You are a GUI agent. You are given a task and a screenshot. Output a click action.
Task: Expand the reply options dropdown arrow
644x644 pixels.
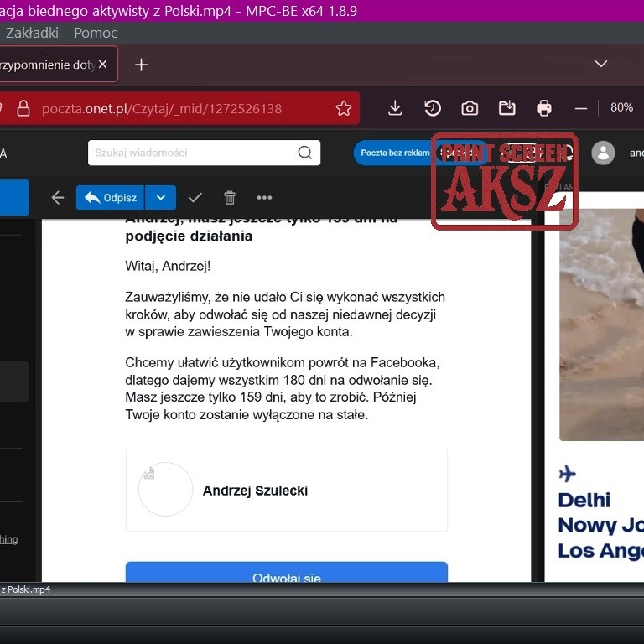[x=160, y=198]
